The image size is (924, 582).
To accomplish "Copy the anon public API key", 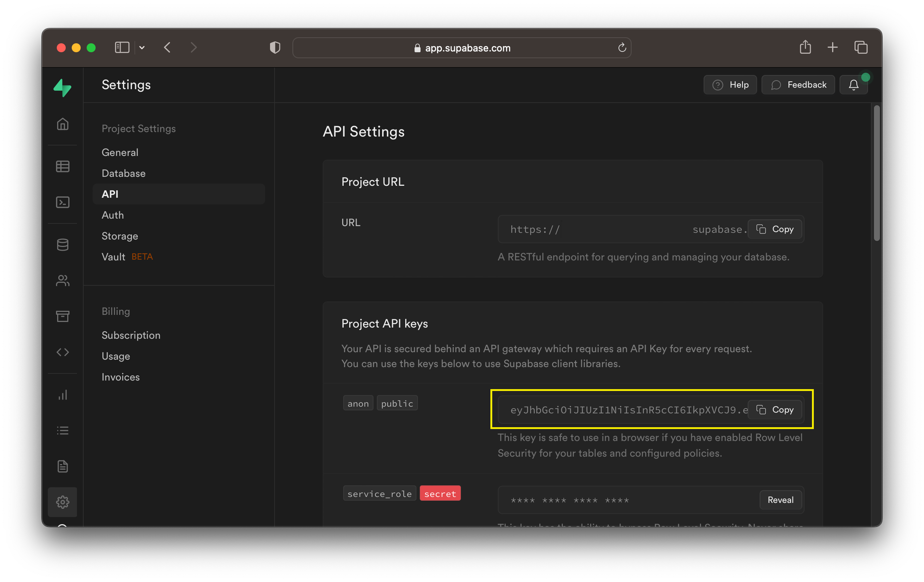I will point(775,410).
